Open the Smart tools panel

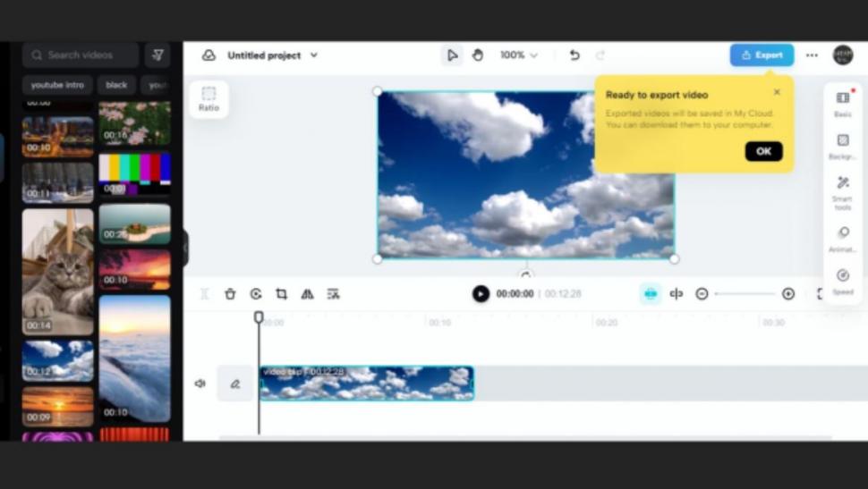[843, 193]
